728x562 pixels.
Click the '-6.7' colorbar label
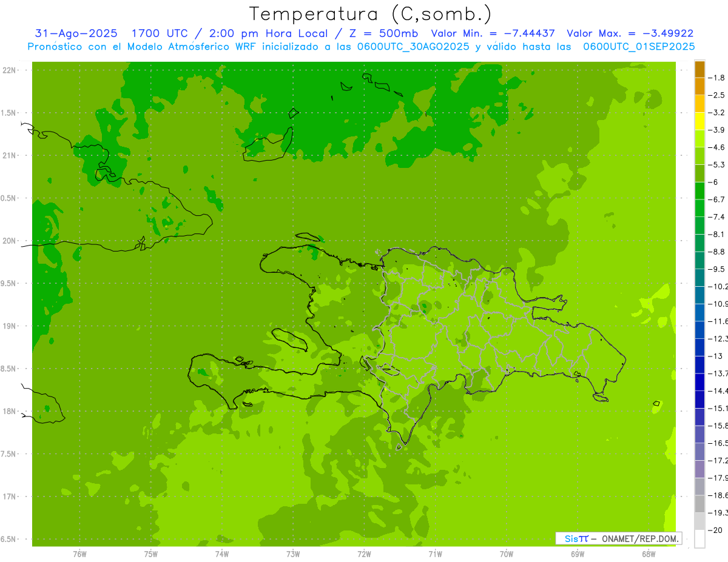716,199
